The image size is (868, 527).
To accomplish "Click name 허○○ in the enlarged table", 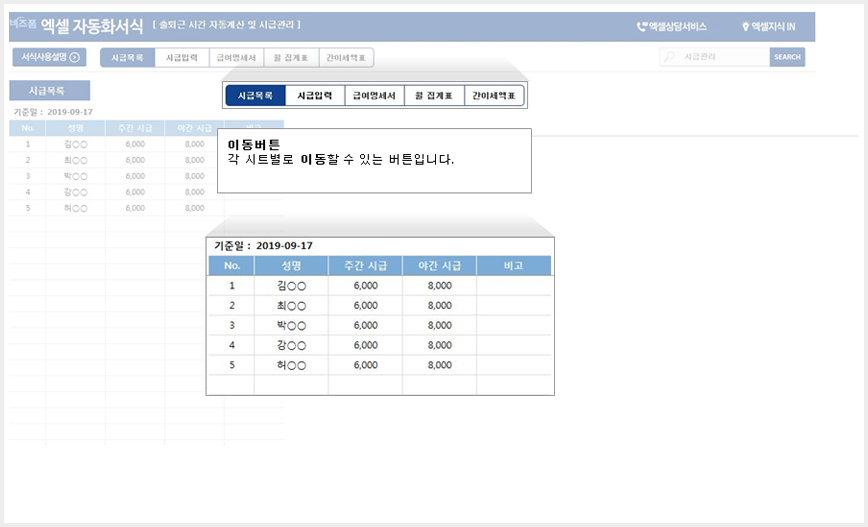I will coord(292,365).
